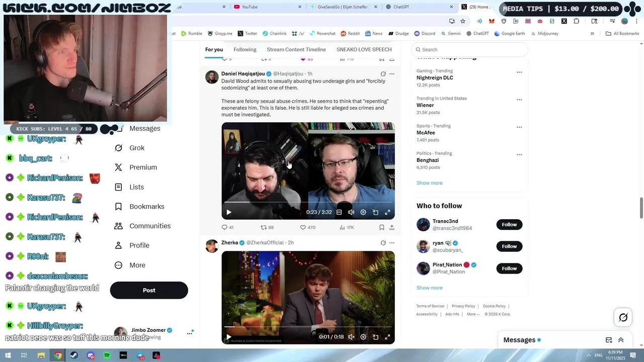Open more options for Nightreign DLC trend

point(519,72)
